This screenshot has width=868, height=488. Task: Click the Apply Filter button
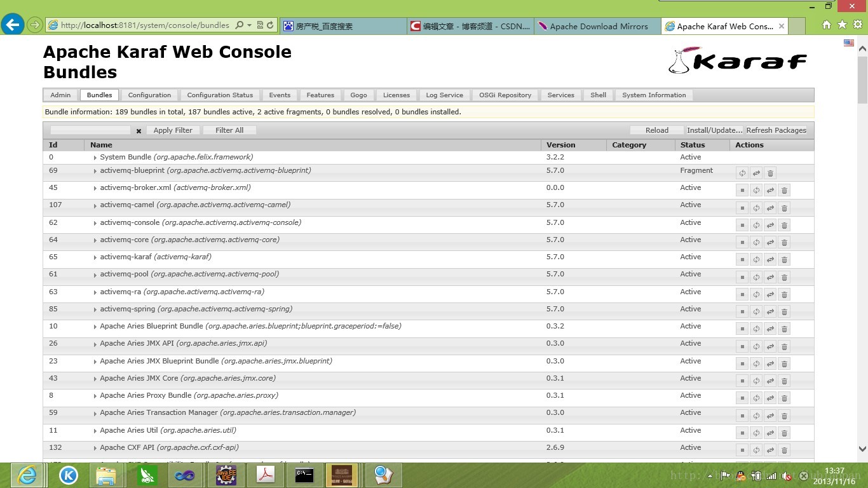pyautogui.click(x=173, y=130)
